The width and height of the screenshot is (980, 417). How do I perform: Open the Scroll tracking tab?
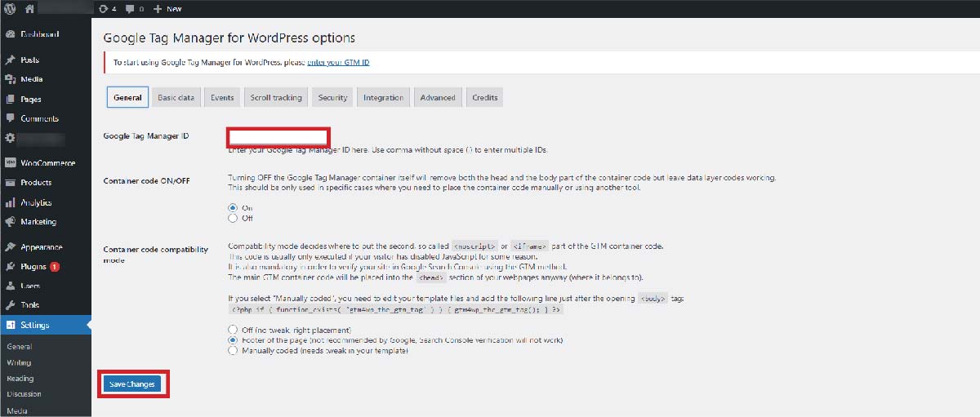[276, 98]
